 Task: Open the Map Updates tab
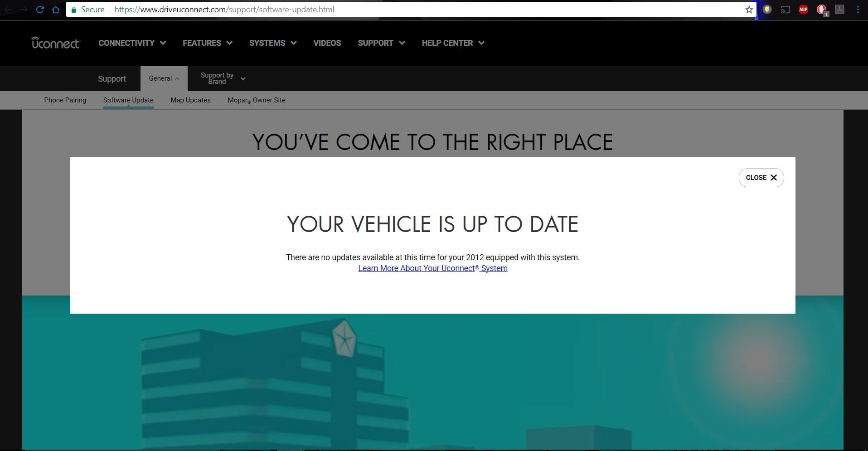(190, 100)
